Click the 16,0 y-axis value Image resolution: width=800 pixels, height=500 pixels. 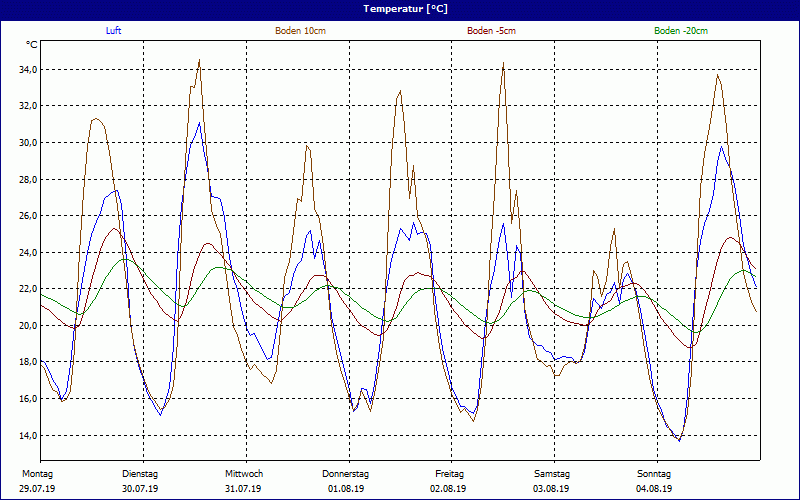(29, 399)
